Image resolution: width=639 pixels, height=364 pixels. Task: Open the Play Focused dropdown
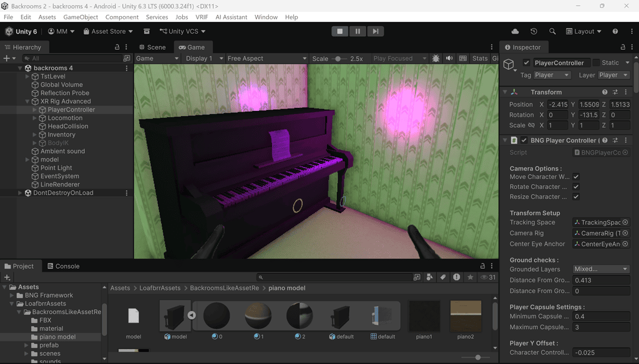[400, 58]
